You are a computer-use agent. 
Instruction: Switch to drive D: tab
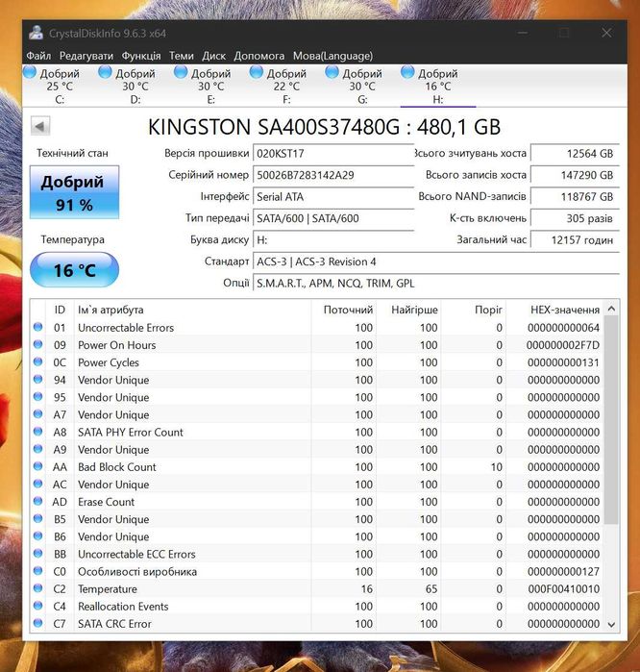(x=135, y=87)
